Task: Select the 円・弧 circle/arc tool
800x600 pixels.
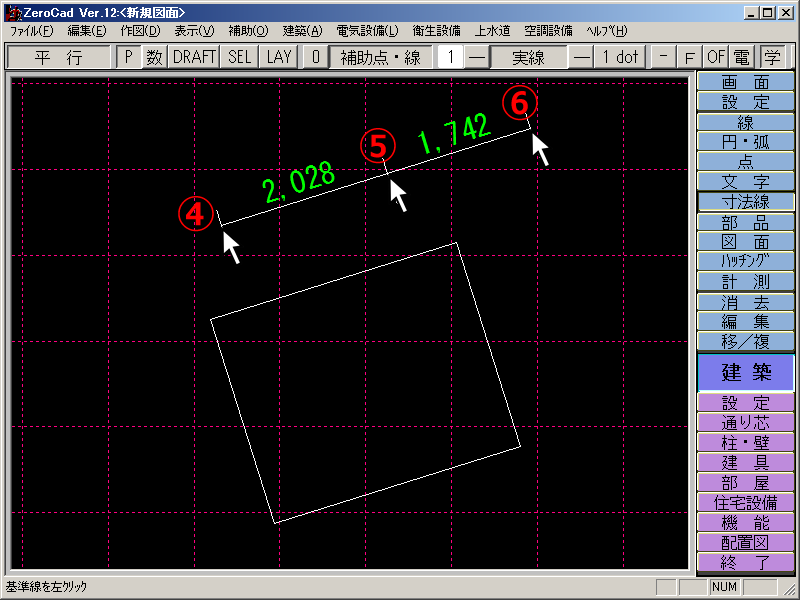Action: 745,142
